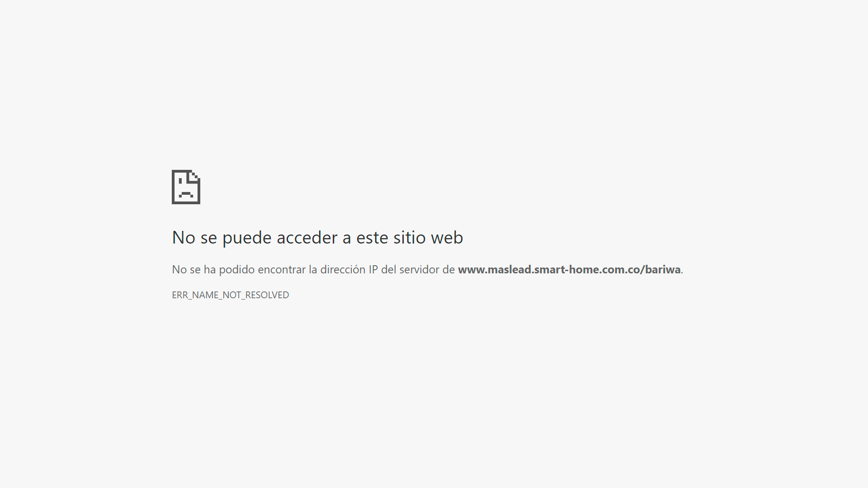Select the bold URL www.maslead.smart-home.com.co/bariwa
The height and width of the screenshot is (488, 868).
(569, 270)
